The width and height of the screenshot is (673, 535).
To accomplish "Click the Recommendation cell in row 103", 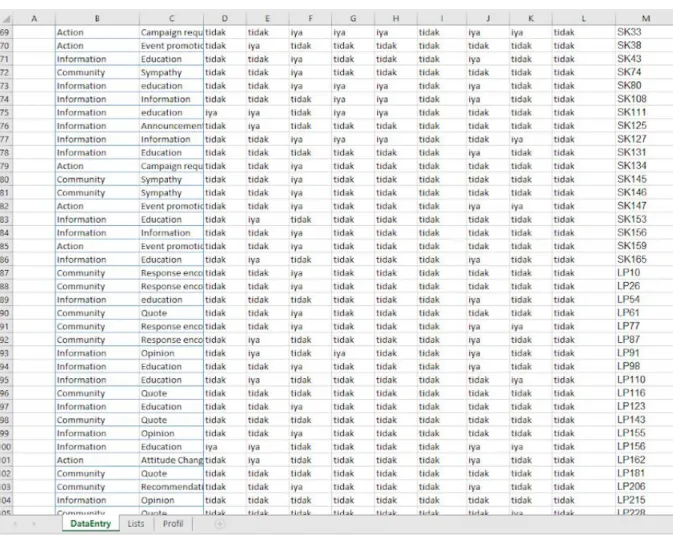I will pos(172,487).
